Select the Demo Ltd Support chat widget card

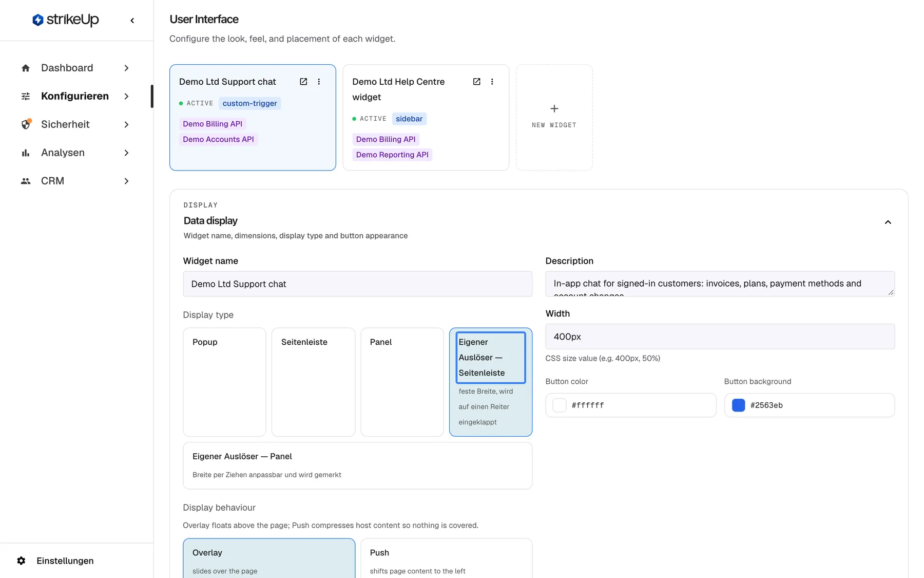(253, 117)
